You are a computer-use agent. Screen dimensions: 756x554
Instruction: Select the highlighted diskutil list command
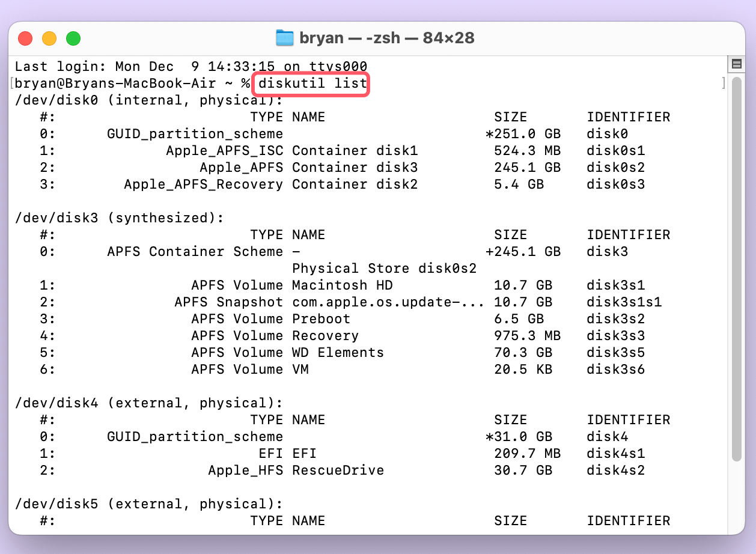311,84
